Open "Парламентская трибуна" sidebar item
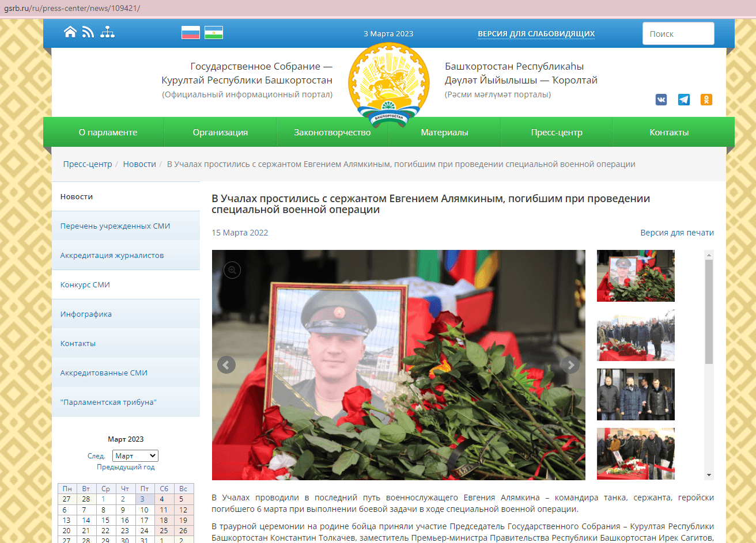 tap(126, 402)
